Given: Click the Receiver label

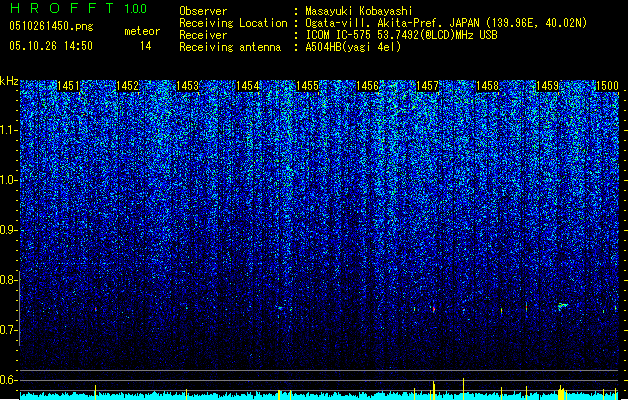Looking at the screenshot, I should [203, 35].
